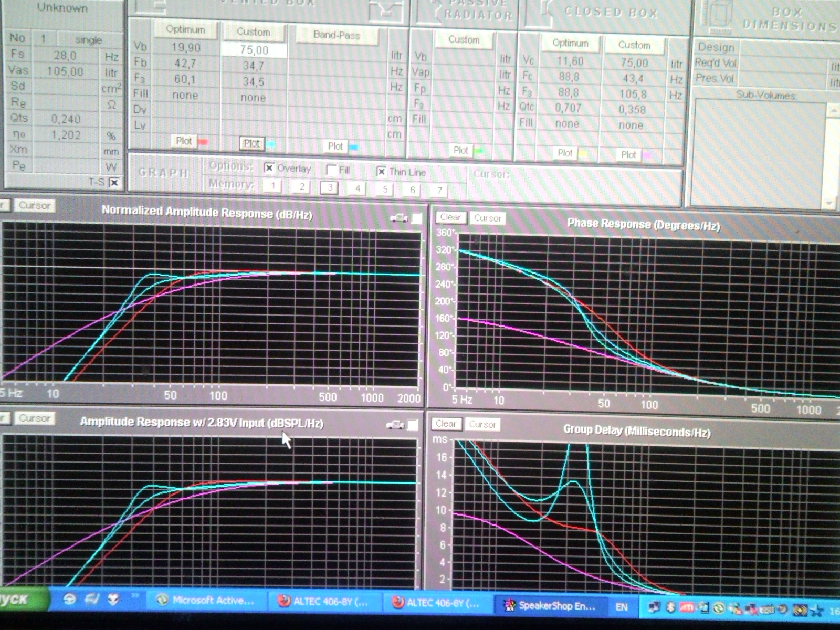Image resolution: width=840 pixels, height=630 pixels.
Task: Select memory slot 5
Action: coord(385,189)
